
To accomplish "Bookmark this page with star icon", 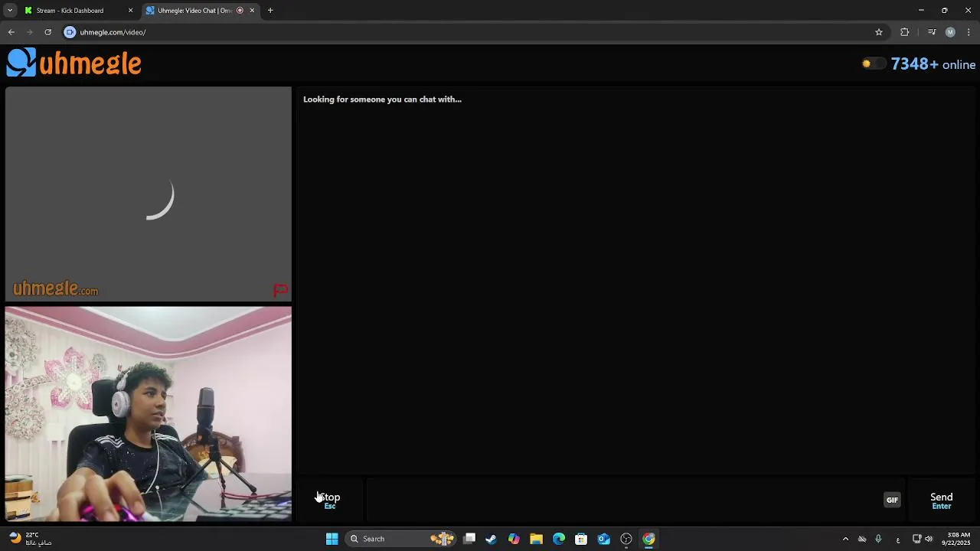I will [879, 32].
